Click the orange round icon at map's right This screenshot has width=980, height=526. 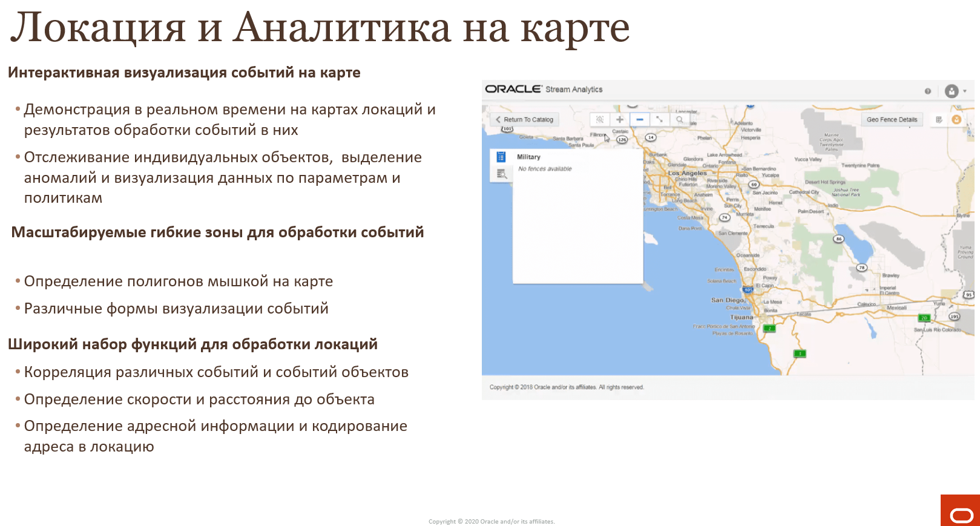(956, 119)
